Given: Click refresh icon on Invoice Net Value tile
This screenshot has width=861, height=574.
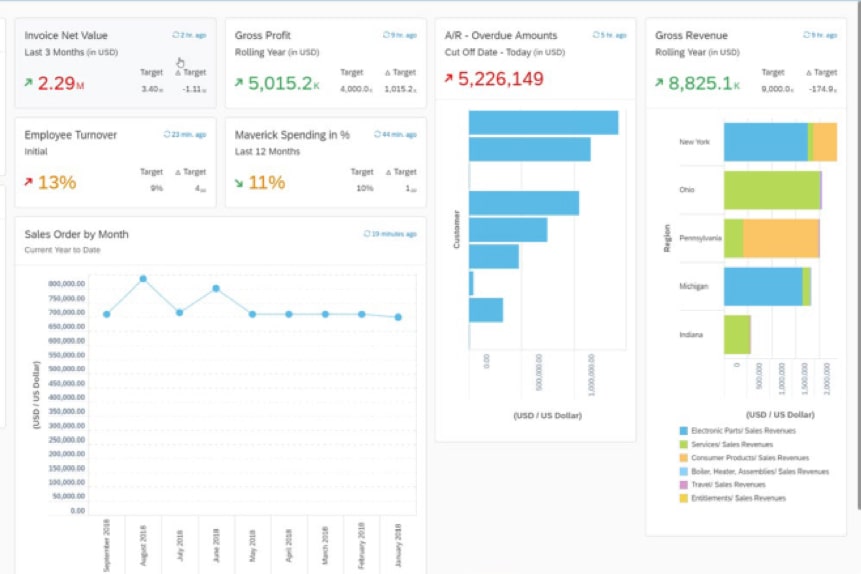Looking at the screenshot, I should (x=175, y=35).
